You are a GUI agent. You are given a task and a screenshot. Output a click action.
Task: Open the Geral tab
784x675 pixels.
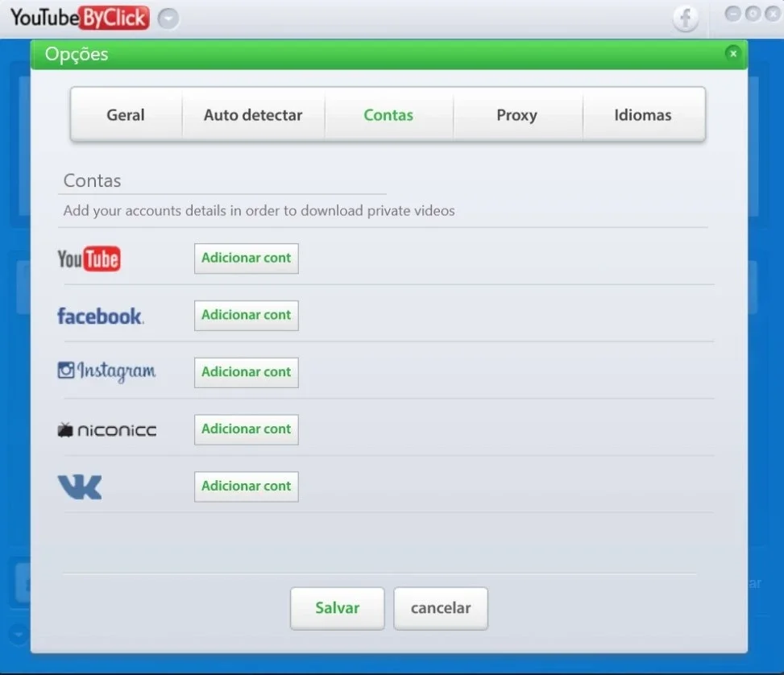click(x=126, y=115)
